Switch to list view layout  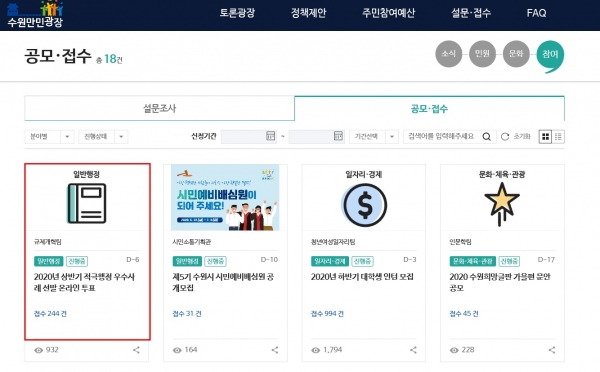point(558,137)
